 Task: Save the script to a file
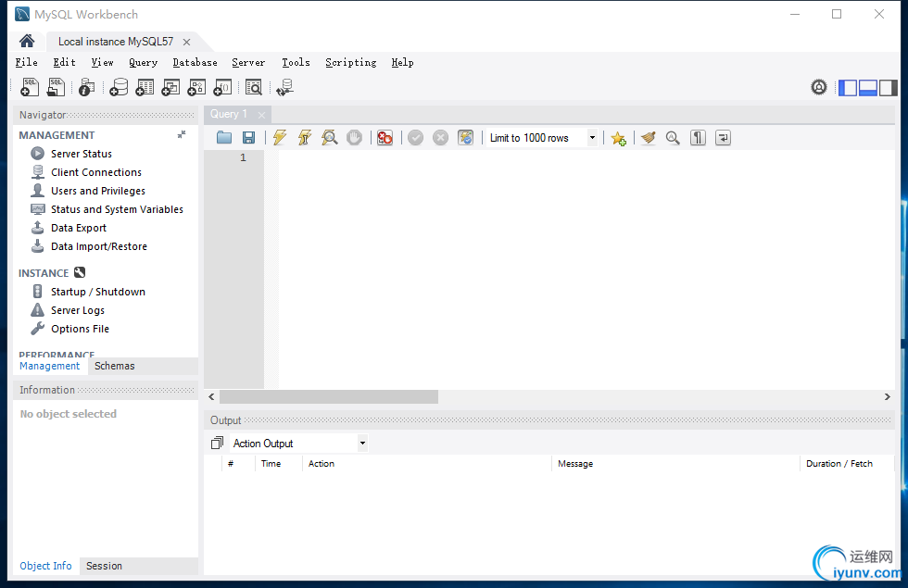(249, 138)
